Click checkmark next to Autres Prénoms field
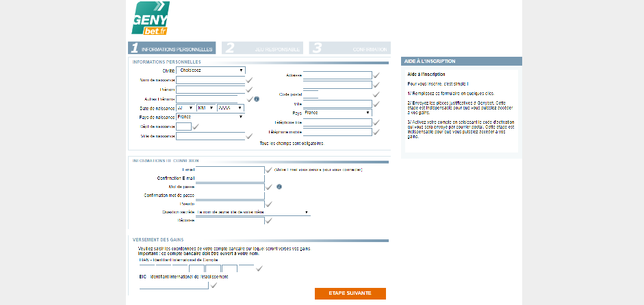 [x=249, y=99]
